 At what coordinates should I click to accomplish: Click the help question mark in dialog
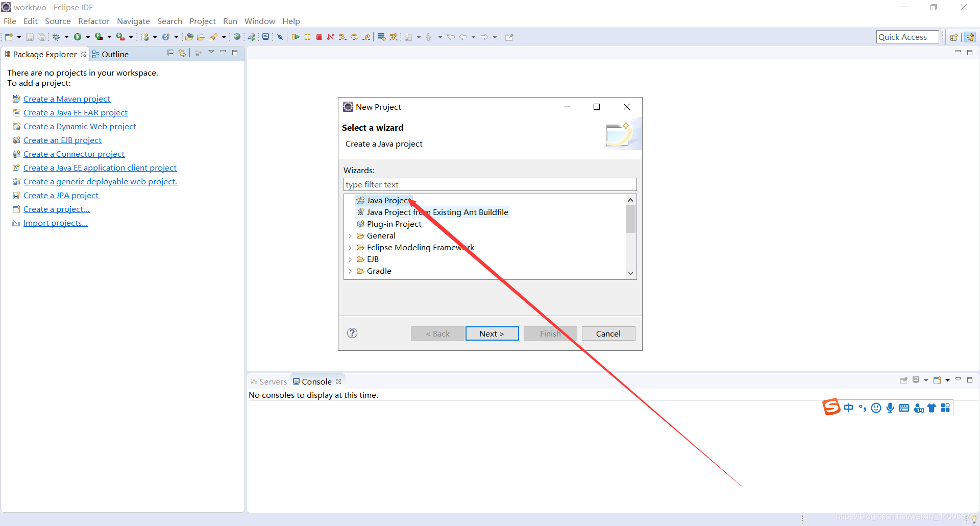[352, 333]
